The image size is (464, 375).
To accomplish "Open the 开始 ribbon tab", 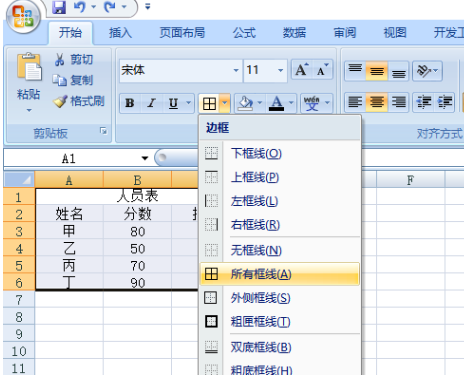I will (x=70, y=33).
